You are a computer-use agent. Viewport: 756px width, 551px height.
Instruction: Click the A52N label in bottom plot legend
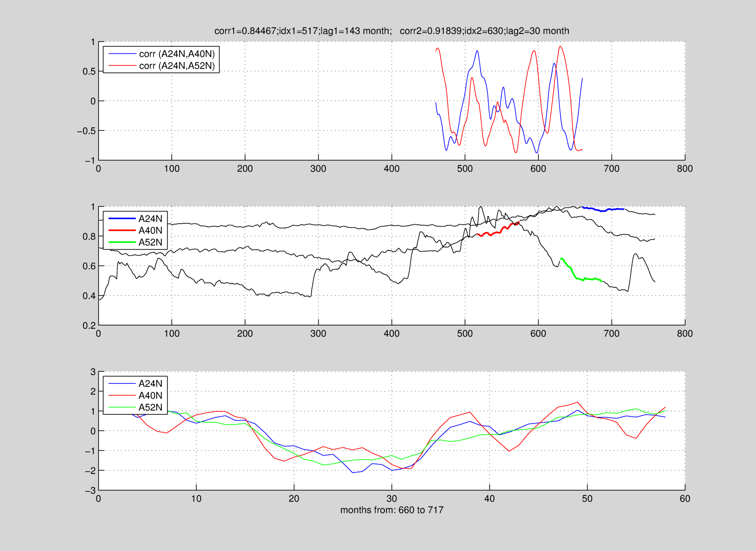[150, 408]
